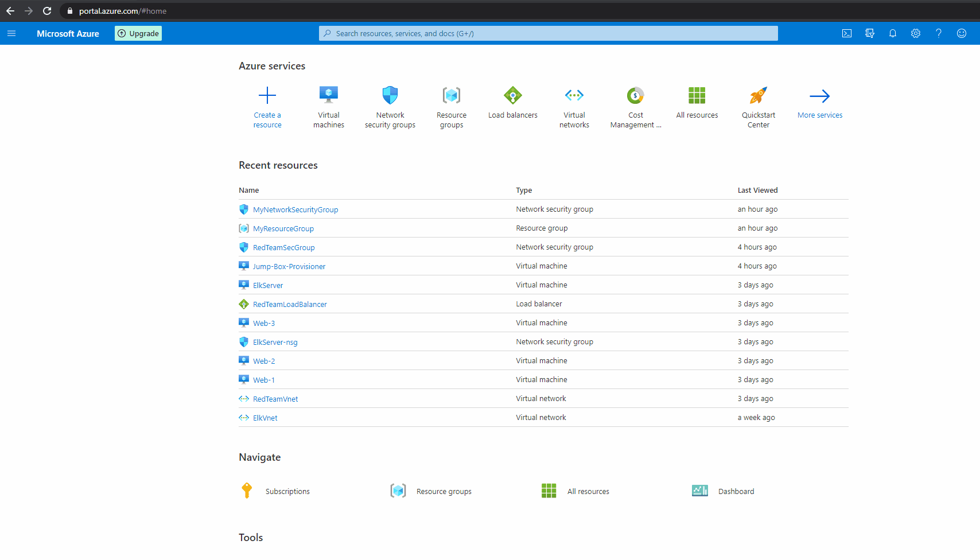
Task: Click the More services arrow icon
Action: click(820, 96)
